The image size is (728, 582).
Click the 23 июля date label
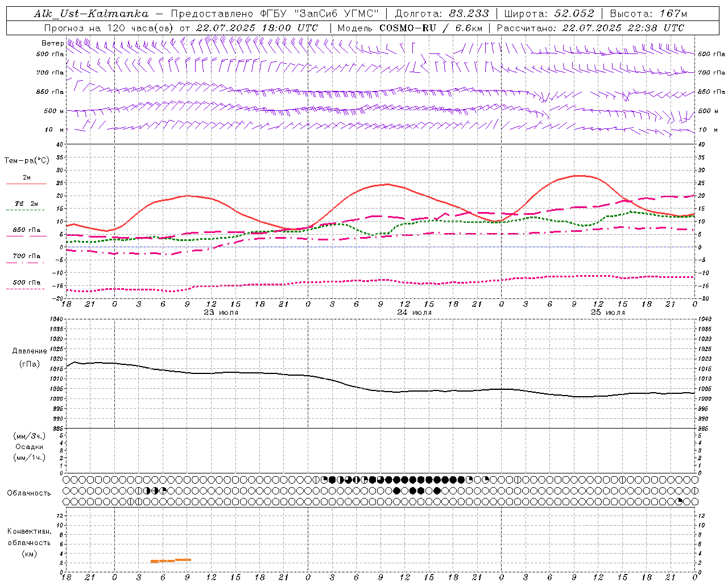(x=221, y=312)
